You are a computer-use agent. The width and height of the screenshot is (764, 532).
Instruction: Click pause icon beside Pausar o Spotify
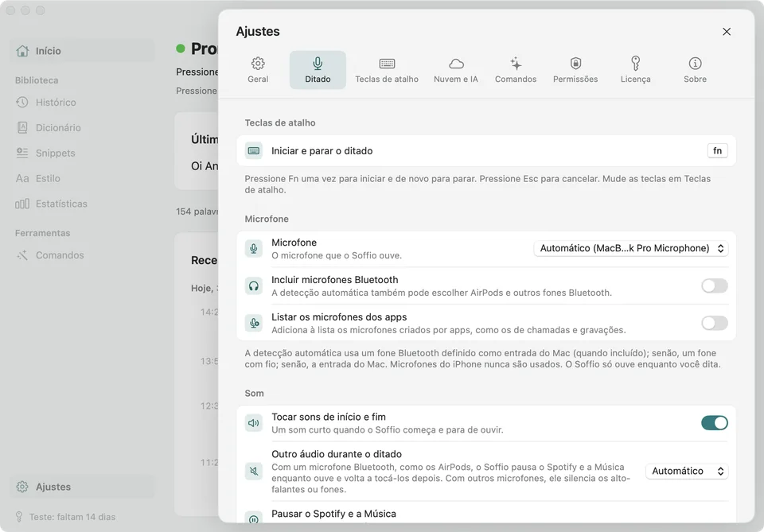click(x=254, y=518)
